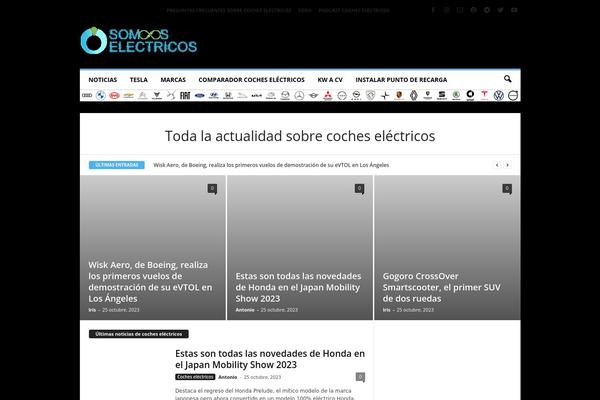Open the YouTube icon in top bar
The width and height of the screenshot is (600, 400).
[x=514, y=10]
